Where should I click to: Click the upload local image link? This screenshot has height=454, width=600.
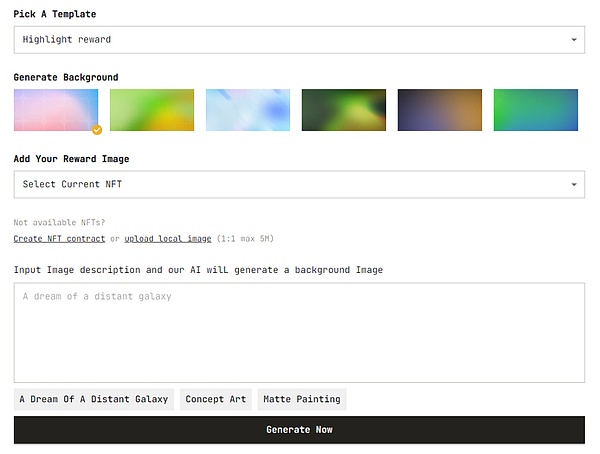[x=167, y=239]
